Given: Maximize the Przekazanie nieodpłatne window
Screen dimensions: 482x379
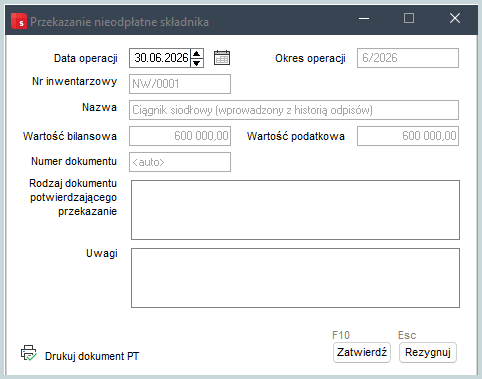Looking at the screenshot, I should 409,18.
